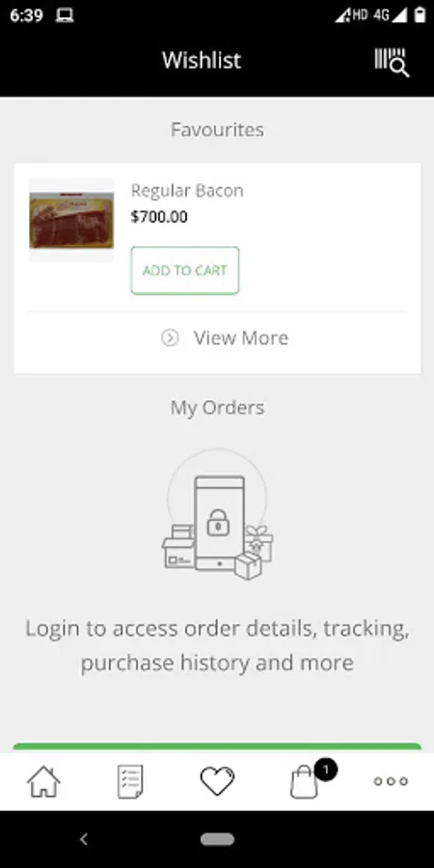Tap the circled arrow beside View More
The width and height of the screenshot is (434, 868).
pyautogui.click(x=170, y=338)
